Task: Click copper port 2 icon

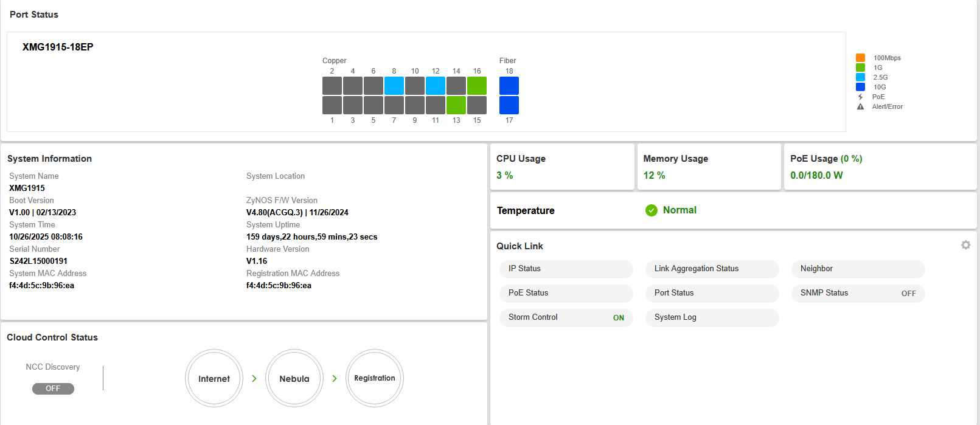Action: tap(332, 86)
